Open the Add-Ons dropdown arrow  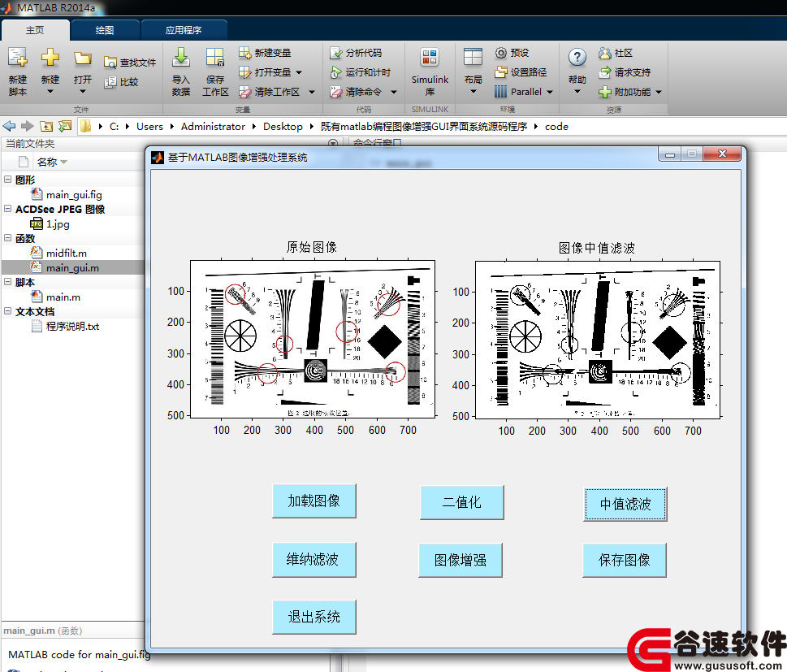tap(659, 92)
